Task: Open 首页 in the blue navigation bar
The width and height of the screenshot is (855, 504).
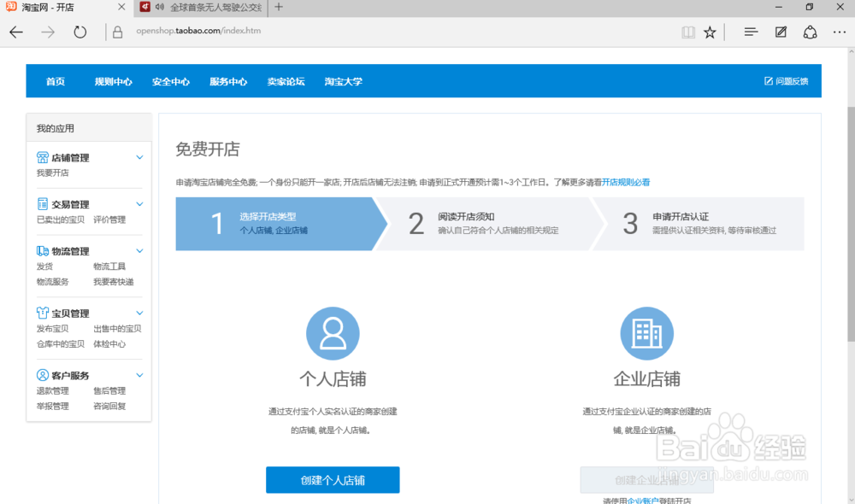Action: [55, 82]
